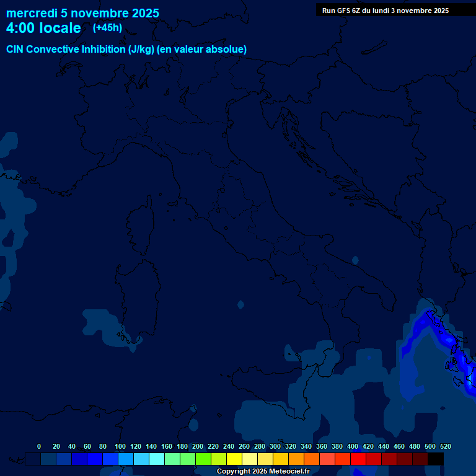Click the 520 value on the legend scale
The width and height of the screenshot is (476, 476).
[445, 446]
